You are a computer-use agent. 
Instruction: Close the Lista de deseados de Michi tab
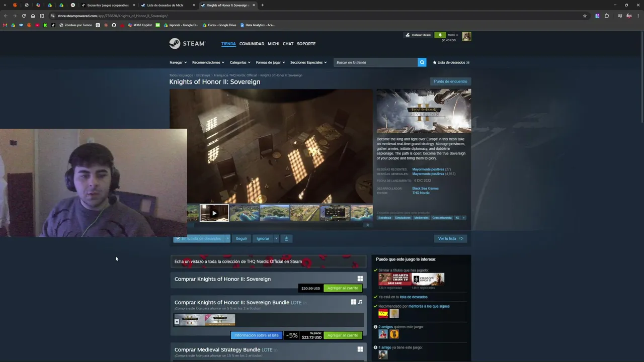[194, 5]
